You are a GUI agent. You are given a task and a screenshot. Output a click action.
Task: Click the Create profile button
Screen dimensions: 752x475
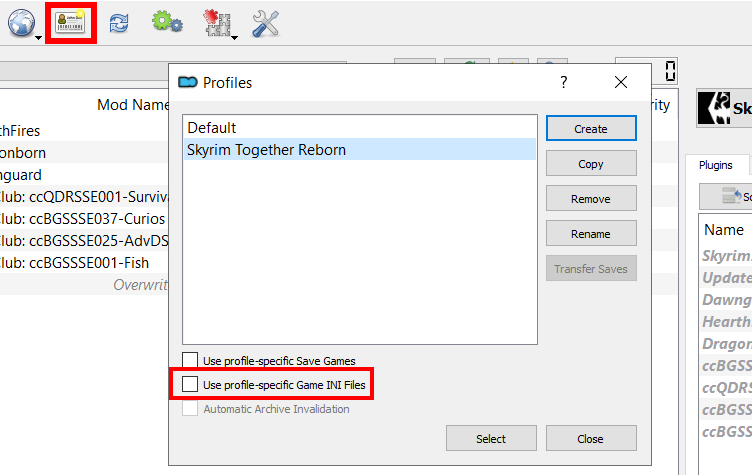(591, 129)
